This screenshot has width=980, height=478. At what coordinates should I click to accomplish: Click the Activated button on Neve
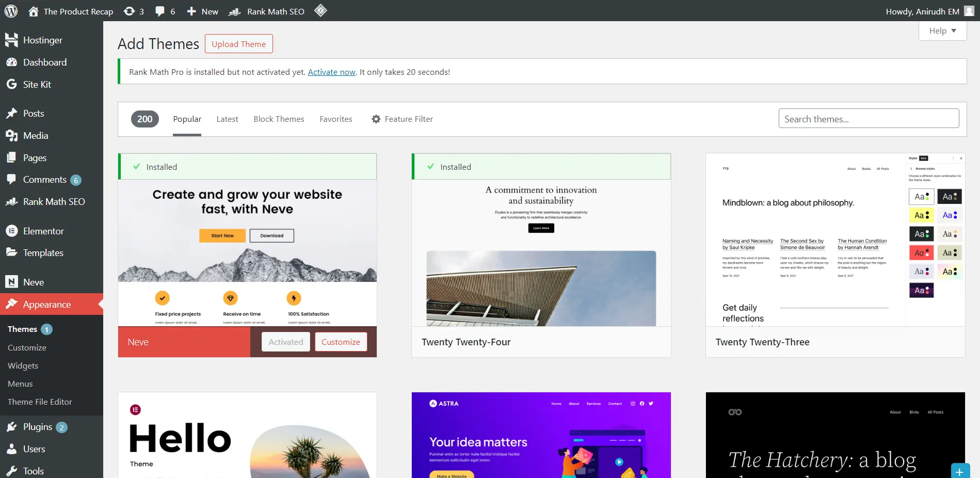pyautogui.click(x=286, y=342)
